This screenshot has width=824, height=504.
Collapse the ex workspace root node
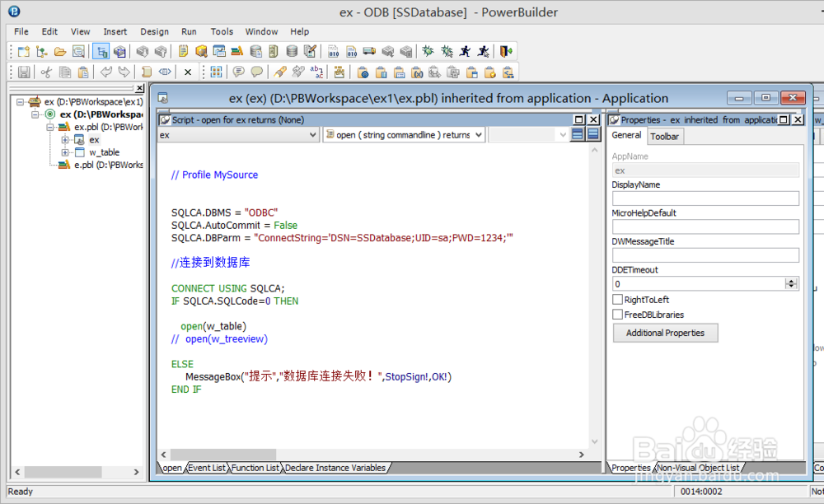point(20,102)
